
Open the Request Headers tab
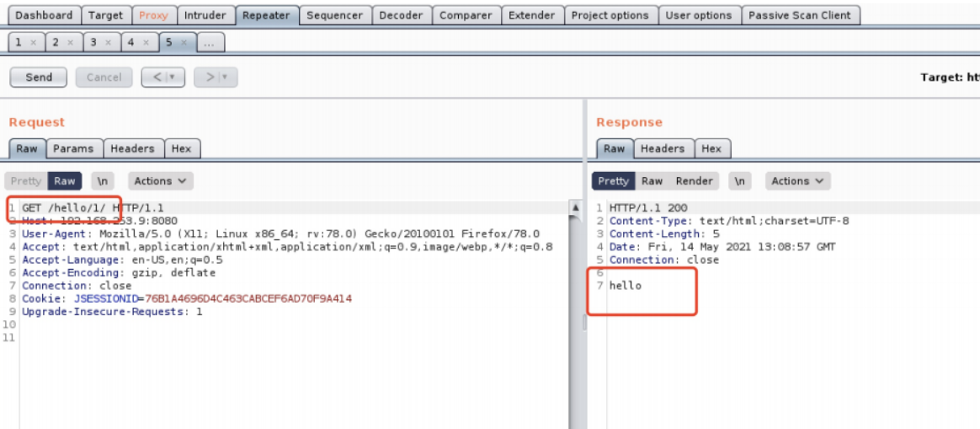pos(132,148)
